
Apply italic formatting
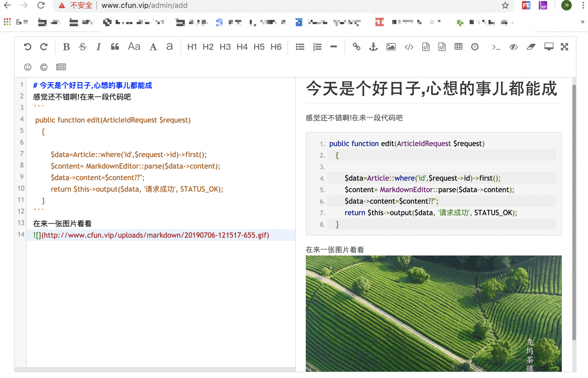point(99,47)
